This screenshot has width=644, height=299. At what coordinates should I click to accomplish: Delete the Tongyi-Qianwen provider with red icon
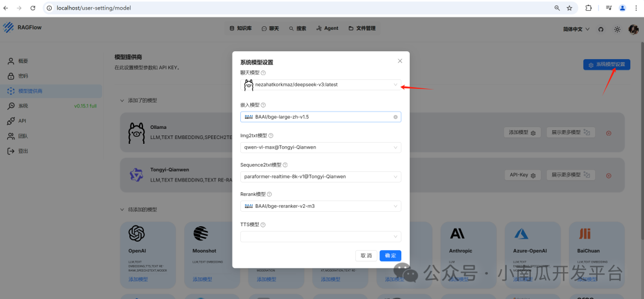(x=609, y=175)
